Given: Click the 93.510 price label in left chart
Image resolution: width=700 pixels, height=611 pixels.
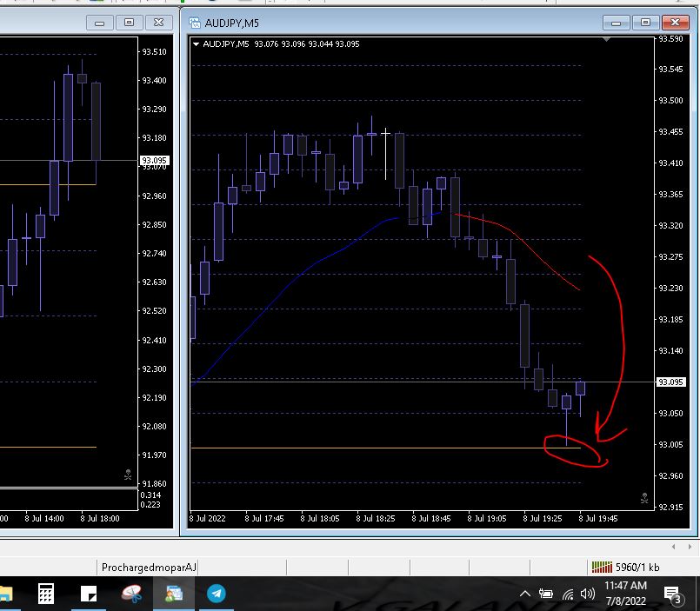Looking at the screenshot, I should pyautogui.click(x=154, y=52).
